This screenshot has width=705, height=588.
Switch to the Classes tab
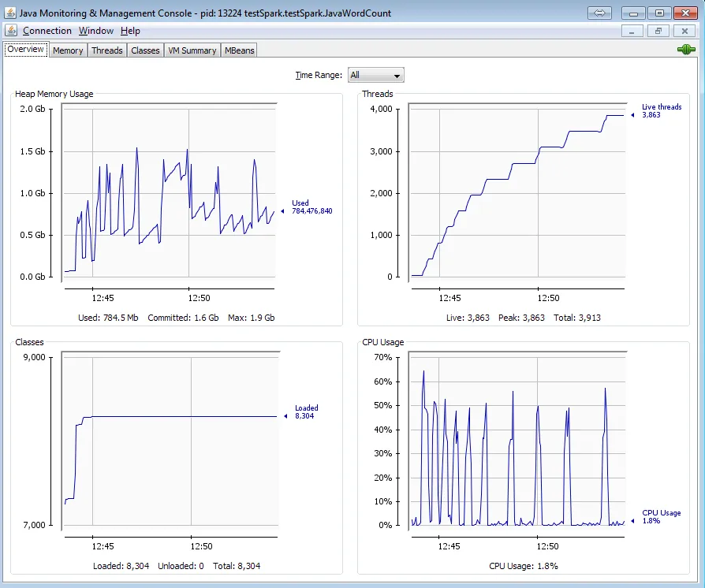coord(145,50)
